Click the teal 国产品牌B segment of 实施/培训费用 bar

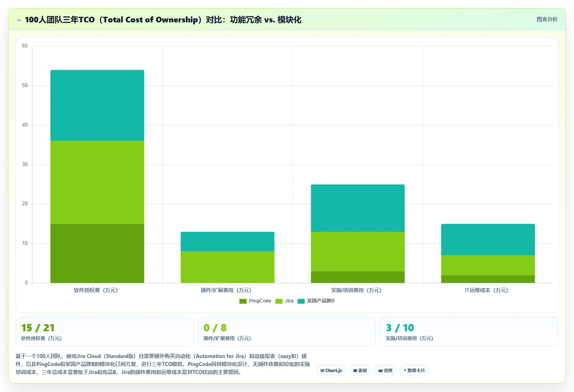(x=358, y=208)
